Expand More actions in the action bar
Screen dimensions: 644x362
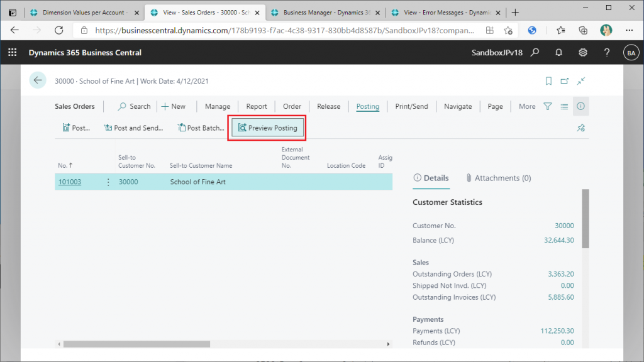pyautogui.click(x=527, y=106)
